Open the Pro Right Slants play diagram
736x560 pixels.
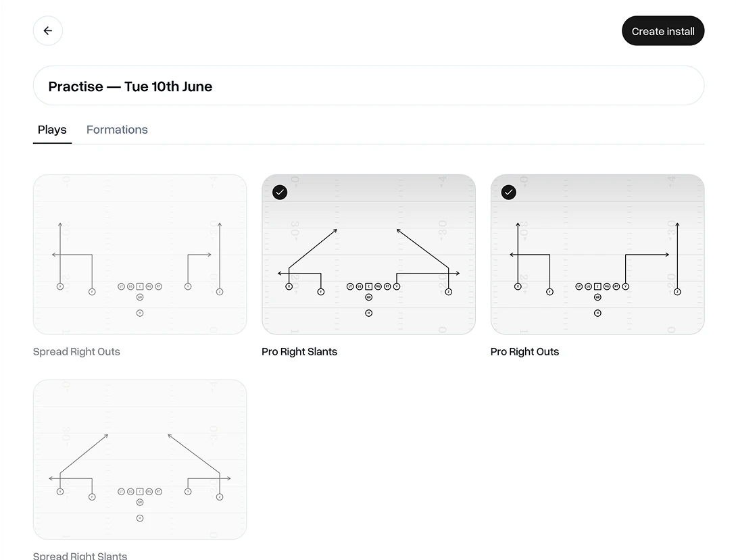tap(368, 254)
